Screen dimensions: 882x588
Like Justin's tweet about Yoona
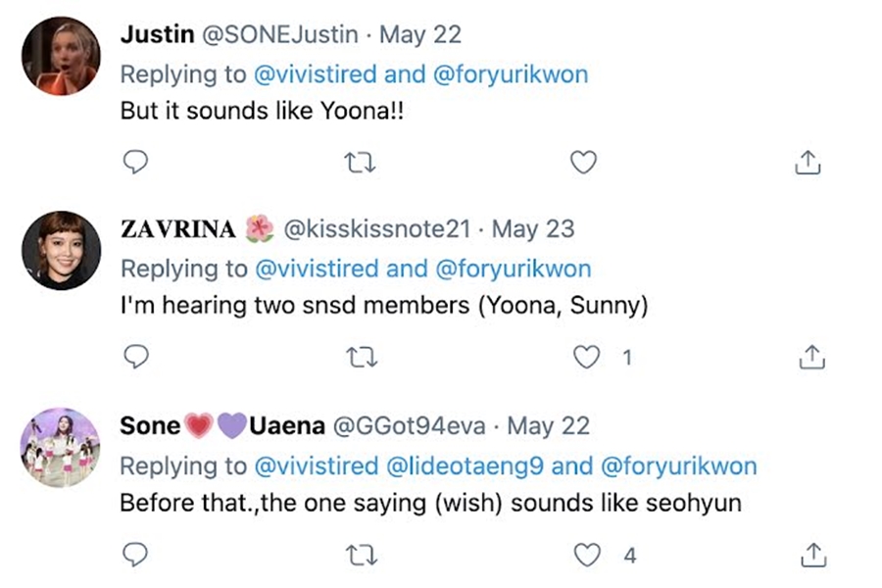click(x=583, y=162)
